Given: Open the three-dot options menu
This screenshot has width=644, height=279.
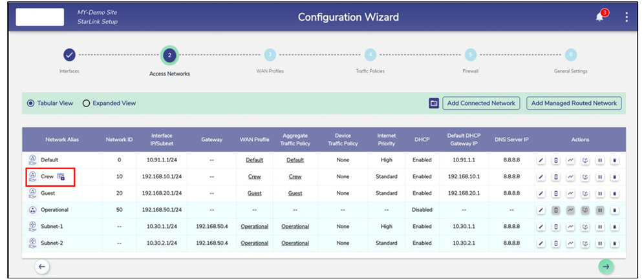Looking at the screenshot, I should click(x=626, y=17).
